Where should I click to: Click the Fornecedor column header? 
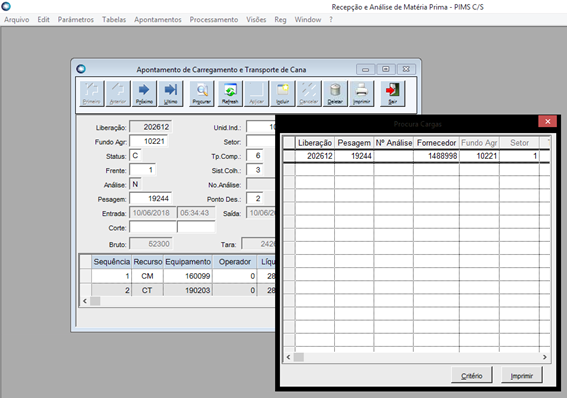coord(436,143)
